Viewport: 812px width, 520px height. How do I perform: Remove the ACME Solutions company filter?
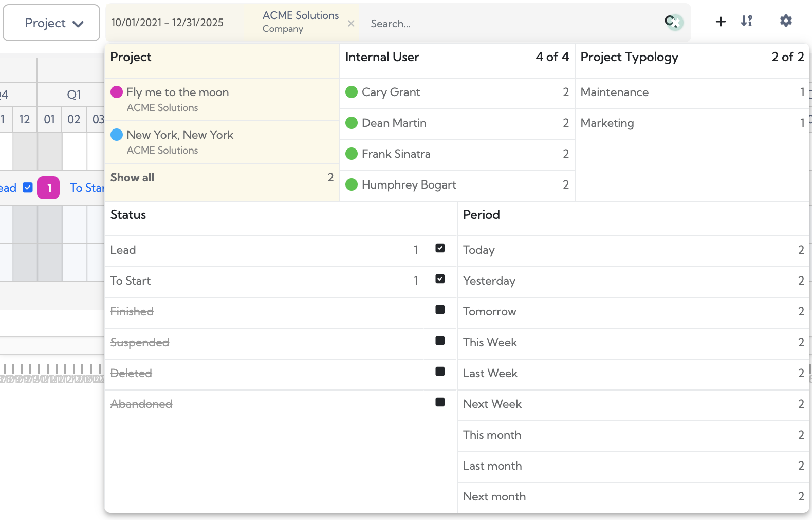point(351,23)
